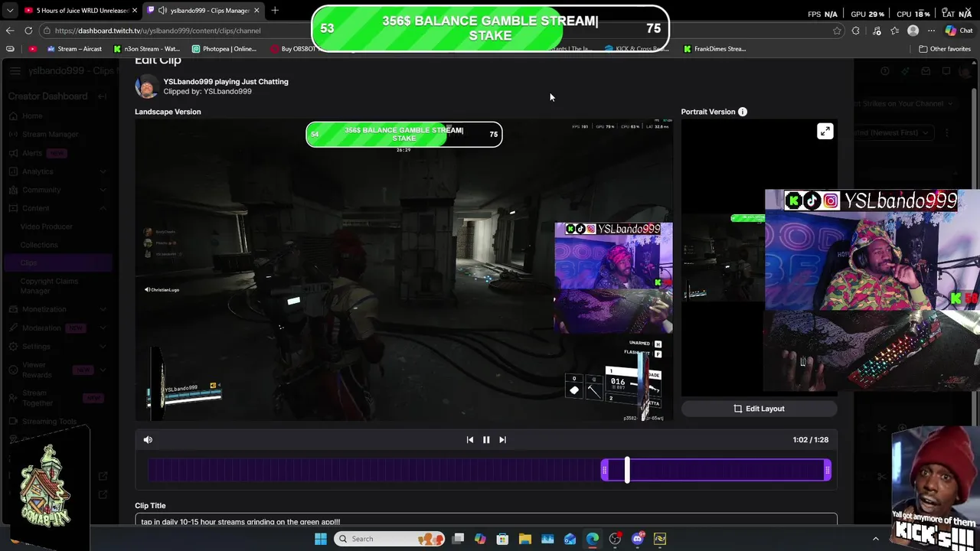
Task: Expand the Settings section in the sidebar
Action: coord(57,346)
